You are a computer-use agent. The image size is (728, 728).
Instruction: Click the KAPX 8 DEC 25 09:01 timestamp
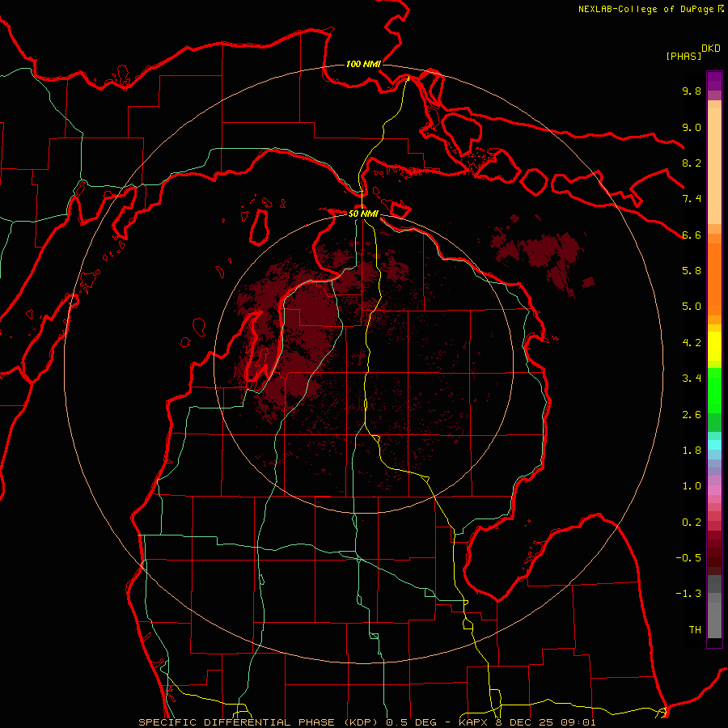[527, 722]
